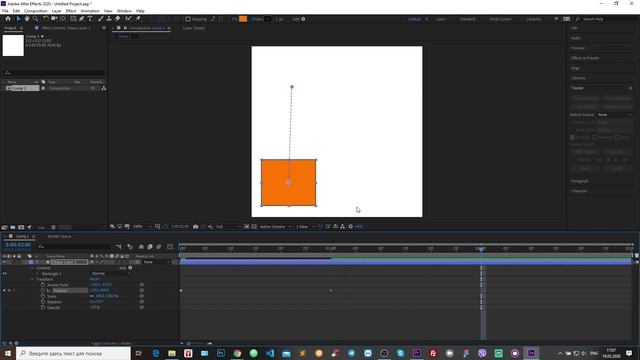640x360 pixels.
Task: Open the Active Camera view dropdown
Action: pos(275,227)
